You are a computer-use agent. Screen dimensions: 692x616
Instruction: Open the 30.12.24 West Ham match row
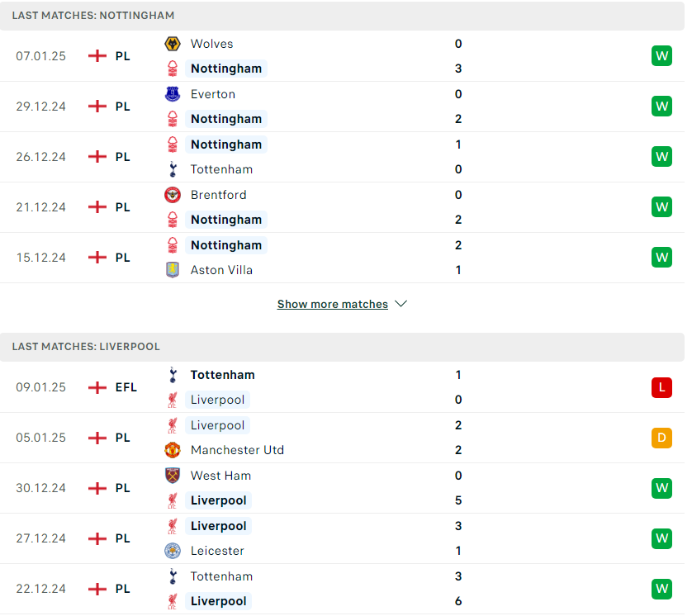pyautogui.click(x=342, y=488)
